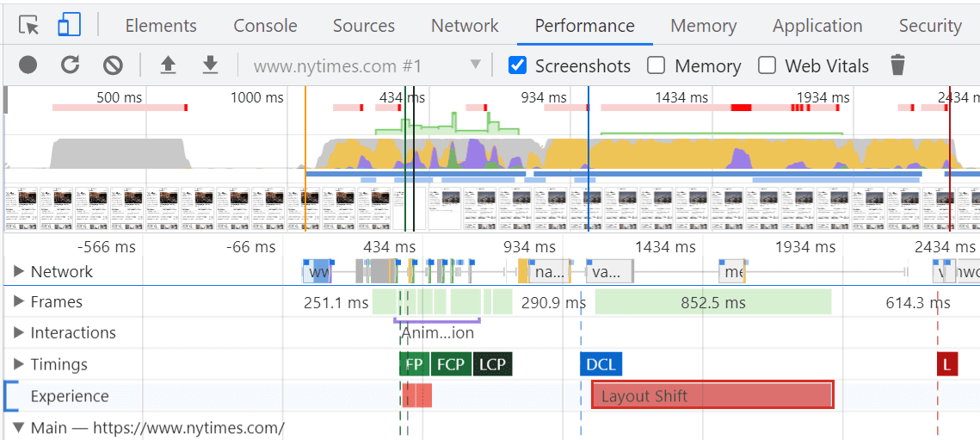Toggle the device toolbar icon

point(69,26)
